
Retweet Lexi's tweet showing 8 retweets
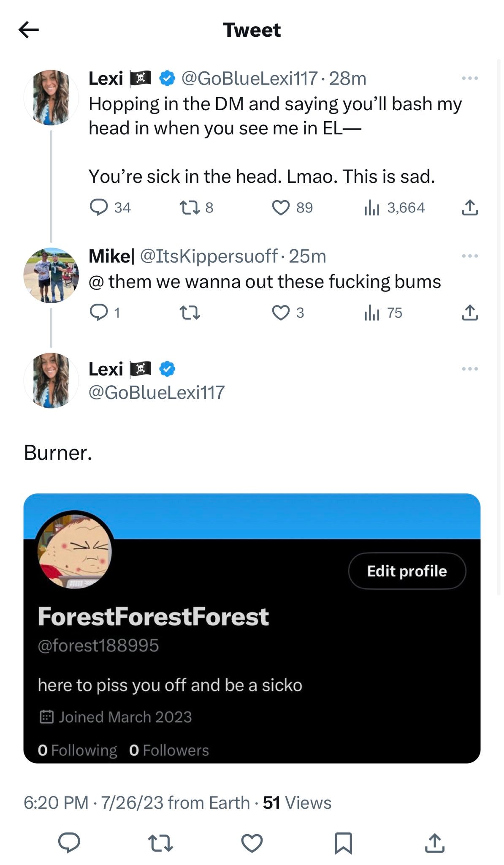188,208
